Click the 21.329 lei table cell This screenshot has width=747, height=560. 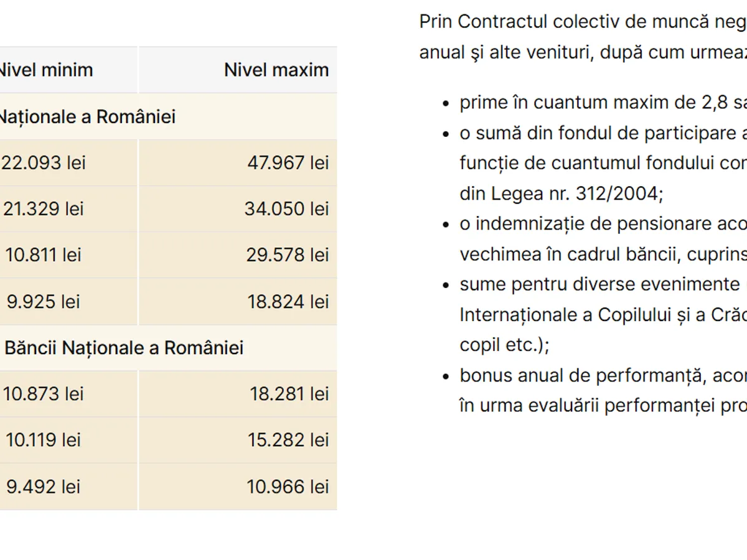[44, 209]
